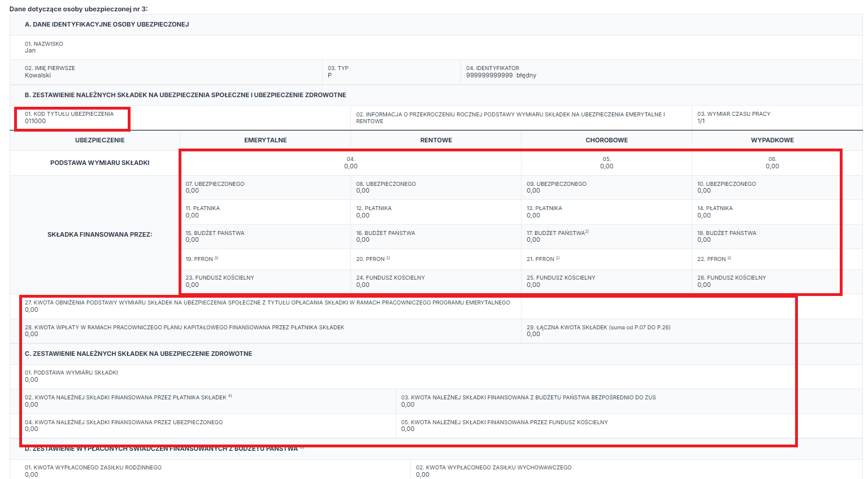Click field 05. składki finansowana przez Fundusz Kościelny
Viewport: 868px width, 479px height.
click(629, 425)
